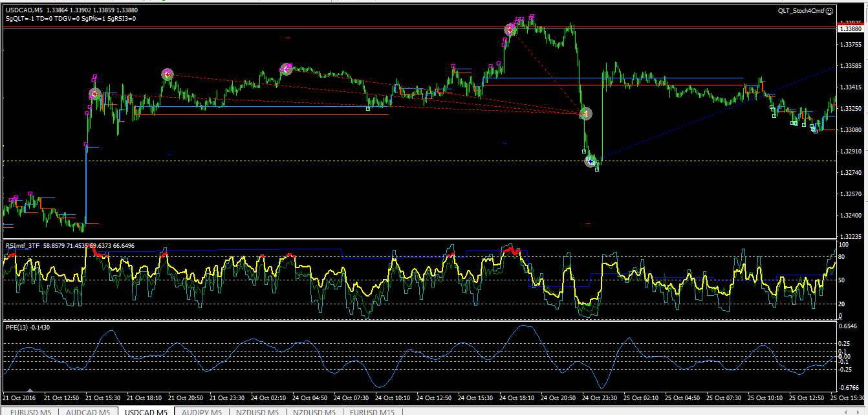
Task: Click the USDCAD,M5 OHLC price header text
Action: [71, 10]
